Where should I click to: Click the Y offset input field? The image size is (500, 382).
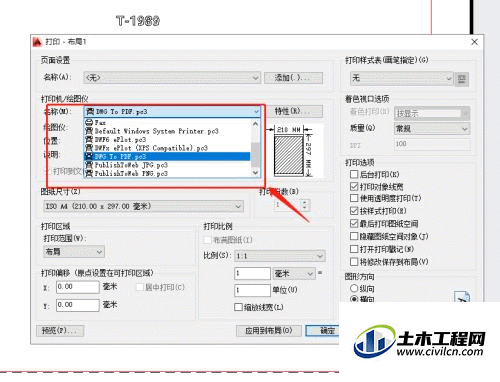(78, 305)
